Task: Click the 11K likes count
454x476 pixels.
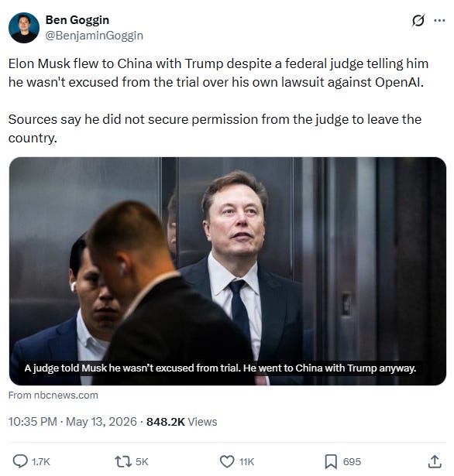Action: point(246,462)
